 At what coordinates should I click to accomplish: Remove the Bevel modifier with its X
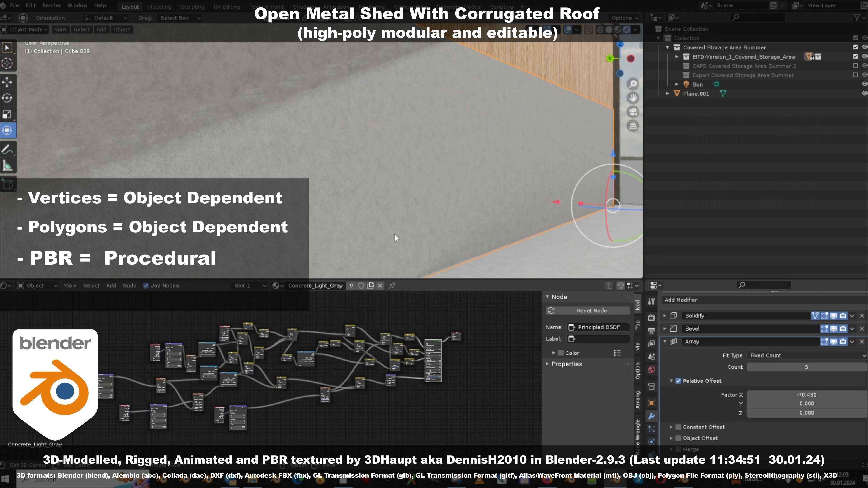[862, 329]
